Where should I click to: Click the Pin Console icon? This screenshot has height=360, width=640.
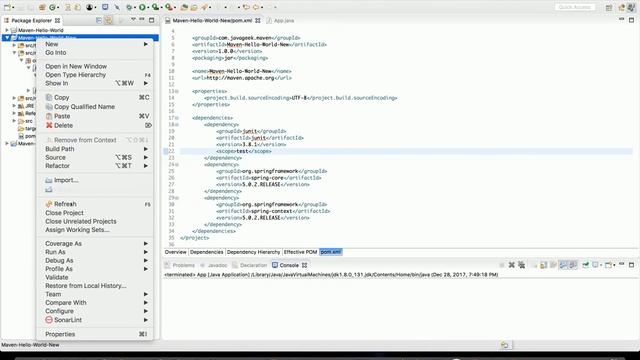585,265
